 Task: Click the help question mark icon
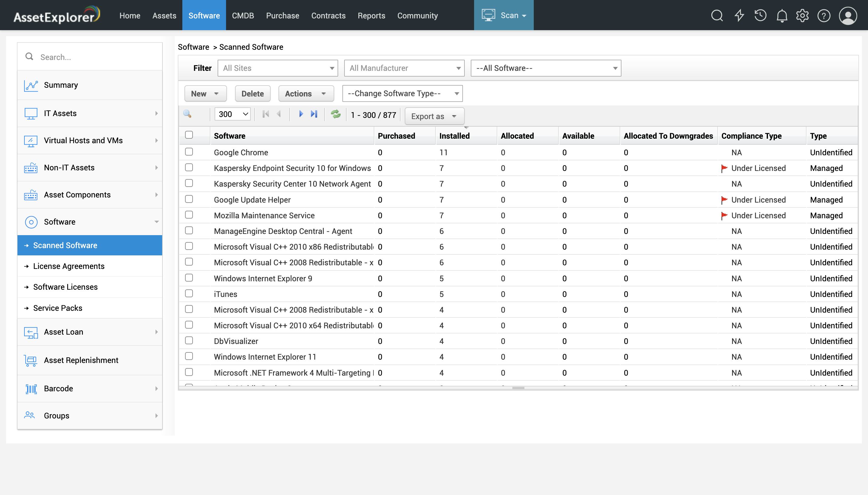pyautogui.click(x=824, y=15)
